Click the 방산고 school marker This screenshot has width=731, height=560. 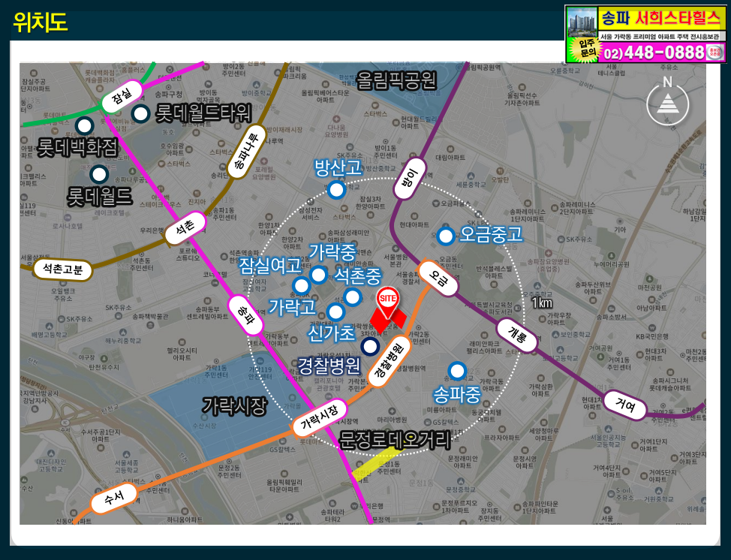point(336,190)
